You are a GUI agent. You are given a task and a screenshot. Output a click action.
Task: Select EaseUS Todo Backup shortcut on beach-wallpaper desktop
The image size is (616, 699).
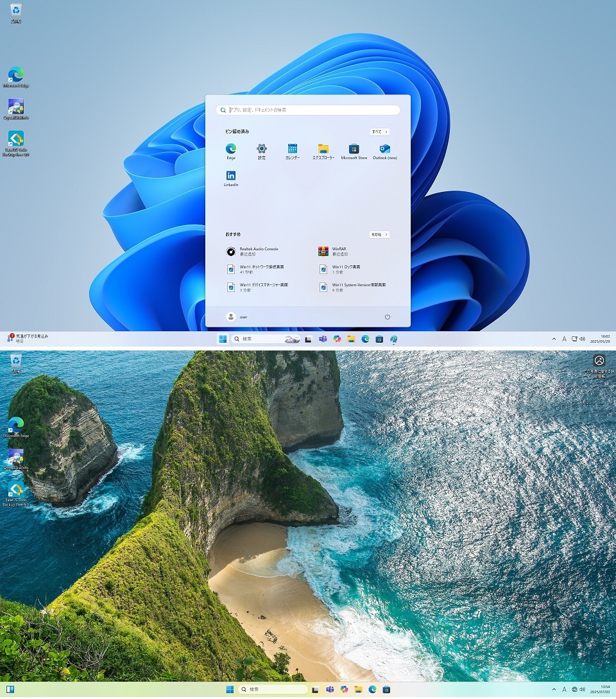coord(16,494)
